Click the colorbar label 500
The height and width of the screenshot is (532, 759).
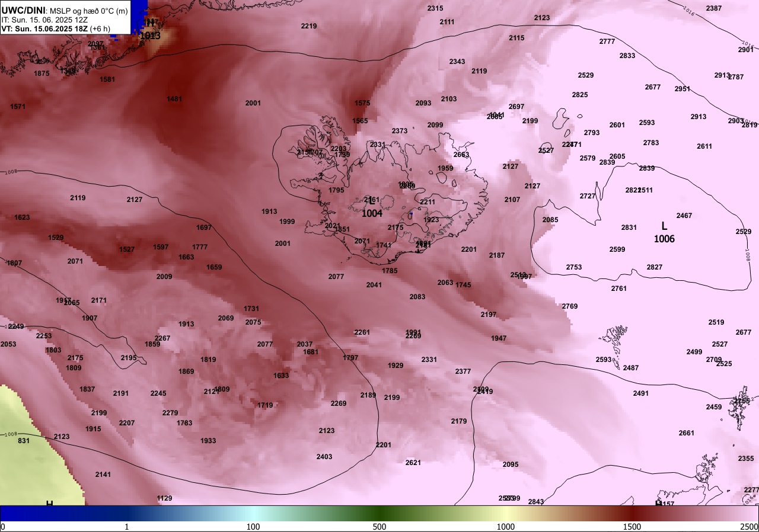pos(379,527)
